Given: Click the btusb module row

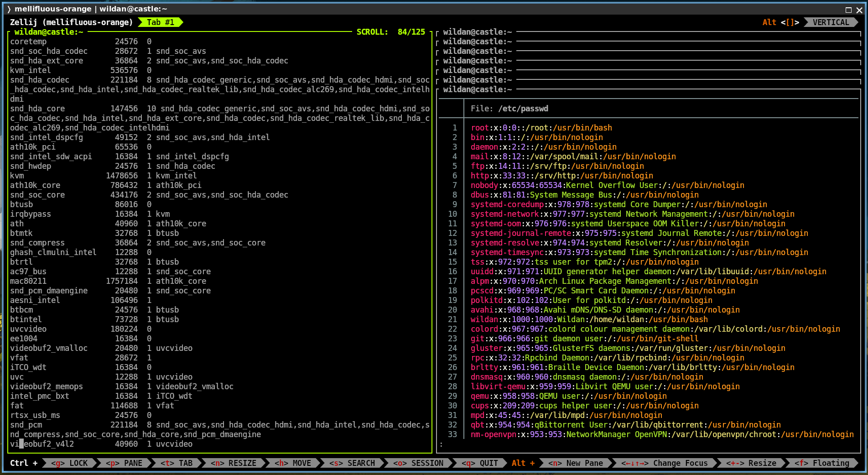Looking at the screenshot, I should [81, 204].
